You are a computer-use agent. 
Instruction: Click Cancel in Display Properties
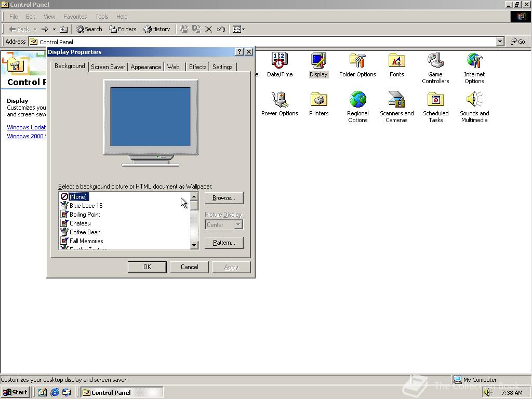pos(189,267)
